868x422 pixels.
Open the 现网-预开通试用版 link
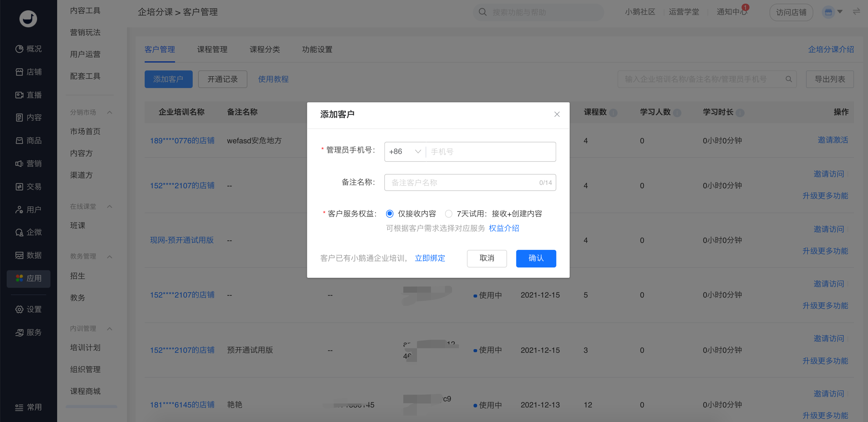[182, 240]
